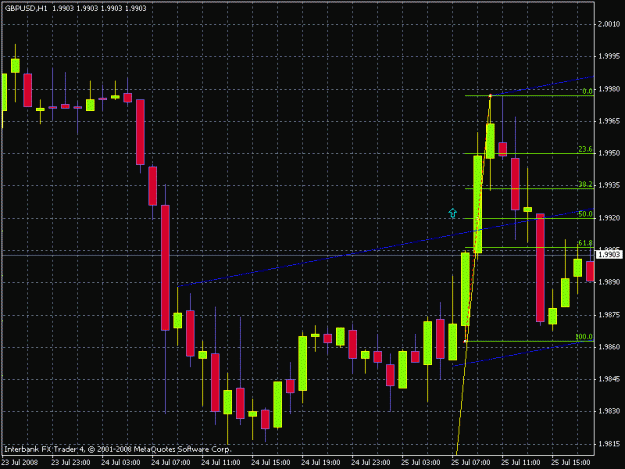Click the 24 Jul 19:00 time label
The image size is (625, 469).
(320, 463)
